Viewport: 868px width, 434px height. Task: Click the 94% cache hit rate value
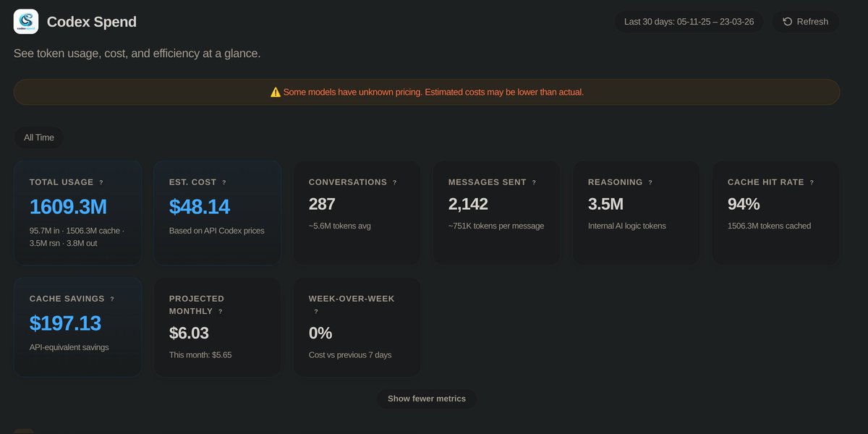click(x=743, y=205)
